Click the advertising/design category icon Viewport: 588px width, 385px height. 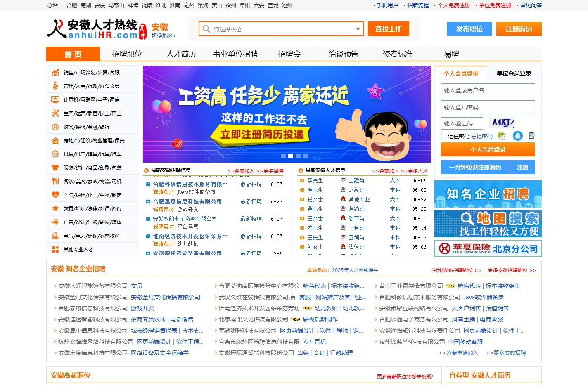click(55, 222)
